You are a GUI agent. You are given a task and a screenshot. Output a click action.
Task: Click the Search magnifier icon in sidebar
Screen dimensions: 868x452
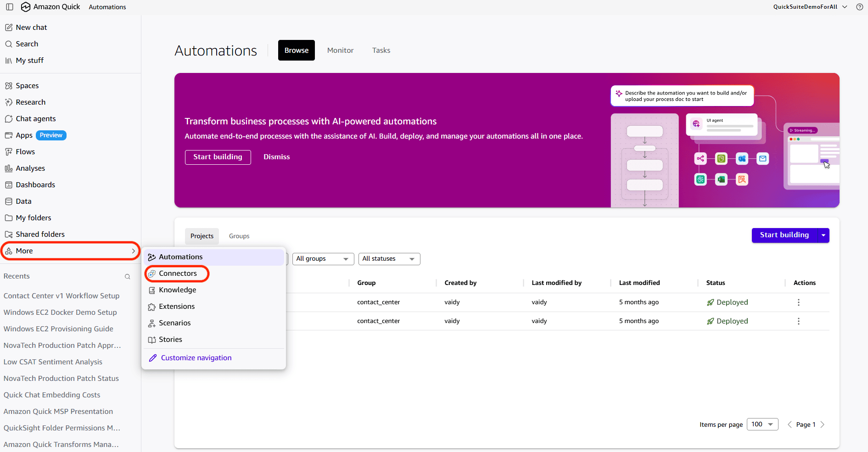pyautogui.click(x=9, y=44)
